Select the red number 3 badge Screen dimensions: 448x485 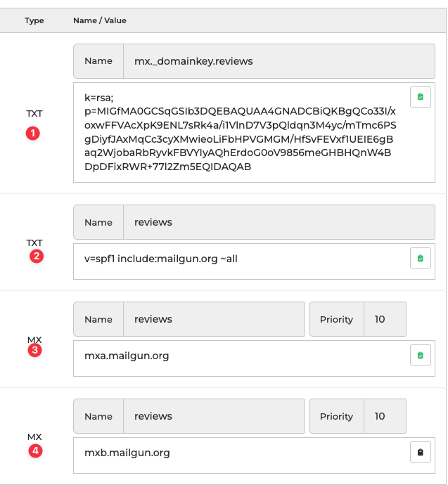tap(34, 351)
